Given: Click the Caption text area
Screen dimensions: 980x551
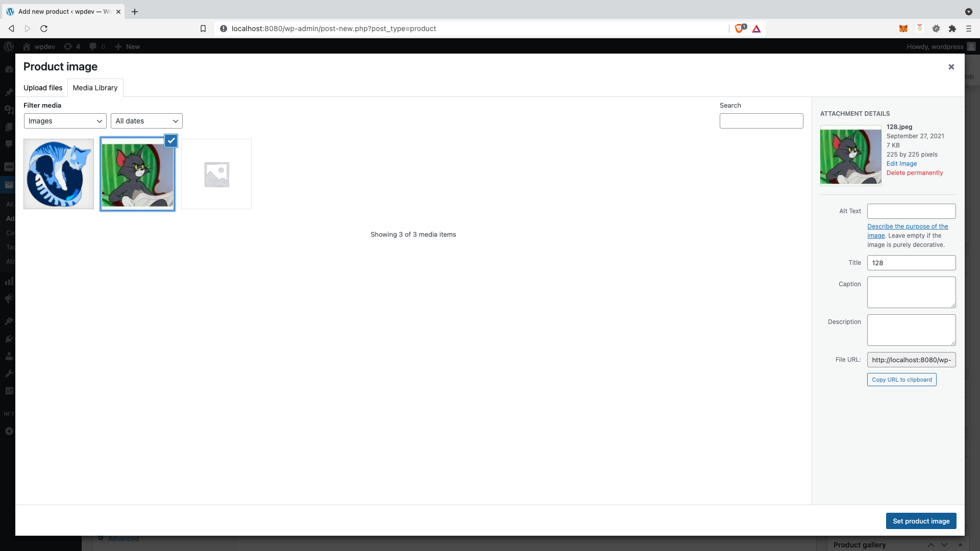Looking at the screenshot, I should 911,292.
